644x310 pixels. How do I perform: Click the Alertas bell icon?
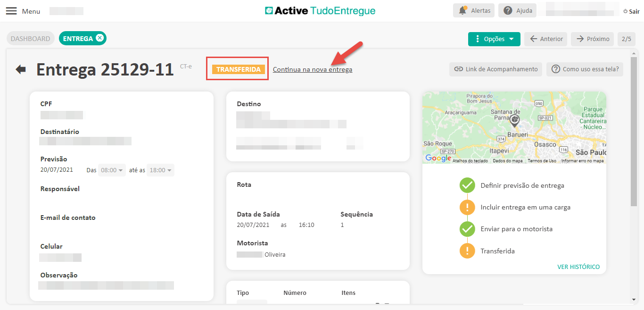(462, 10)
